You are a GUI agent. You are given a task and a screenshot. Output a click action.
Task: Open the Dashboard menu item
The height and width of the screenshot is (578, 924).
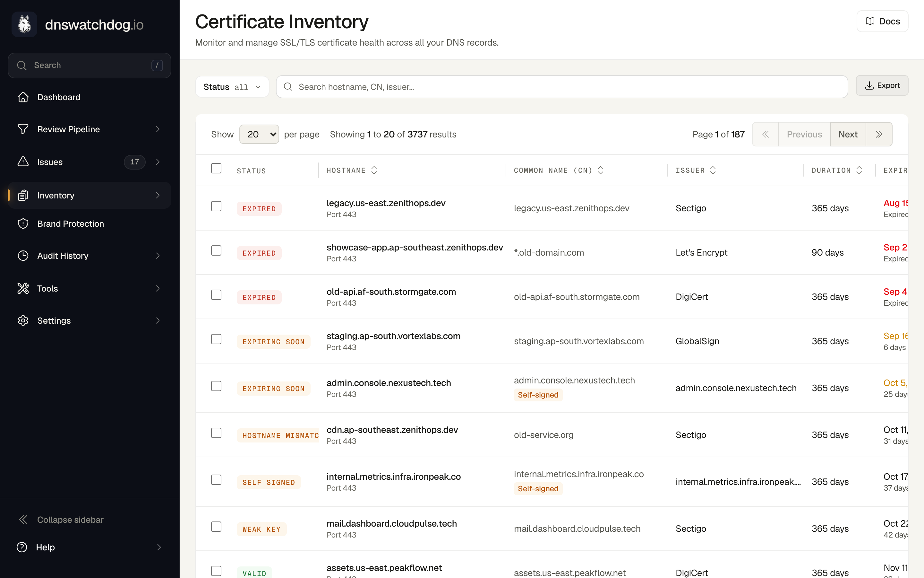[x=89, y=97]
